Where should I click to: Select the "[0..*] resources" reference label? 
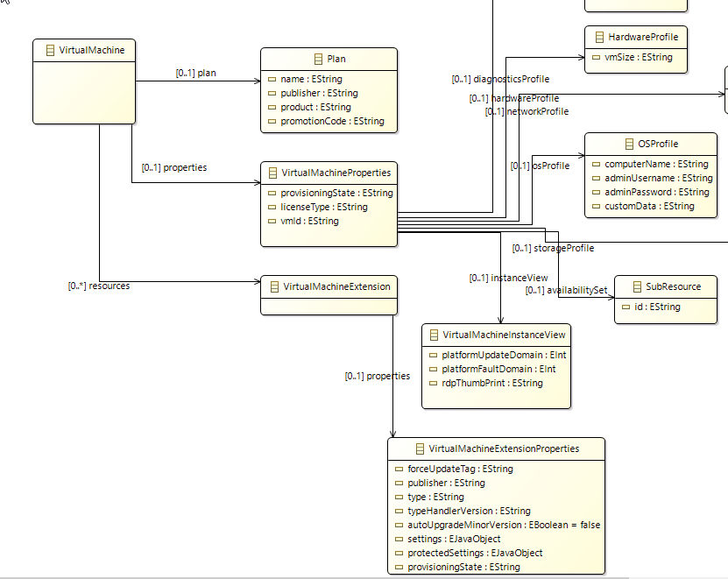pos(99,286)
